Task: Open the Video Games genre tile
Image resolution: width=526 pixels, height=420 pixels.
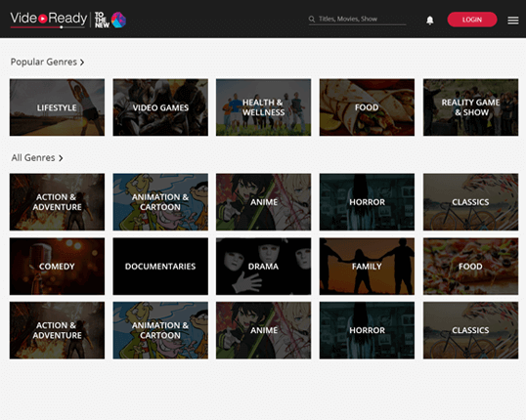Action: point(160,107)
